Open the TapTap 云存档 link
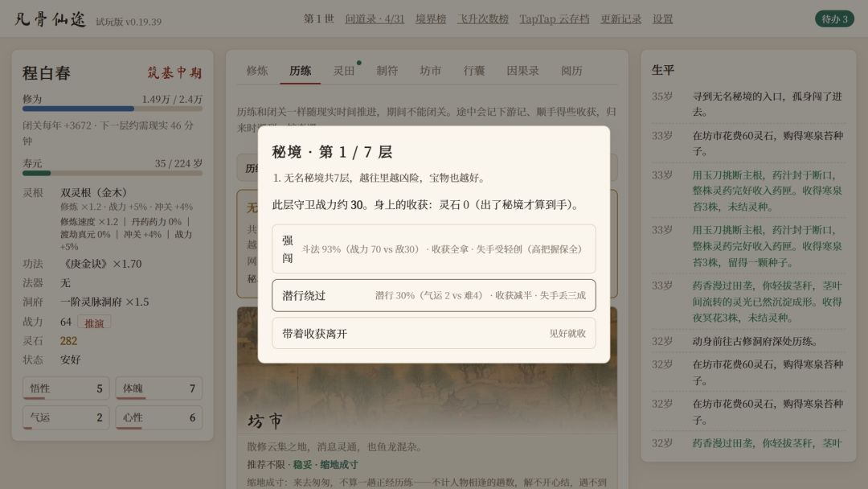 [x=554, y=18]
